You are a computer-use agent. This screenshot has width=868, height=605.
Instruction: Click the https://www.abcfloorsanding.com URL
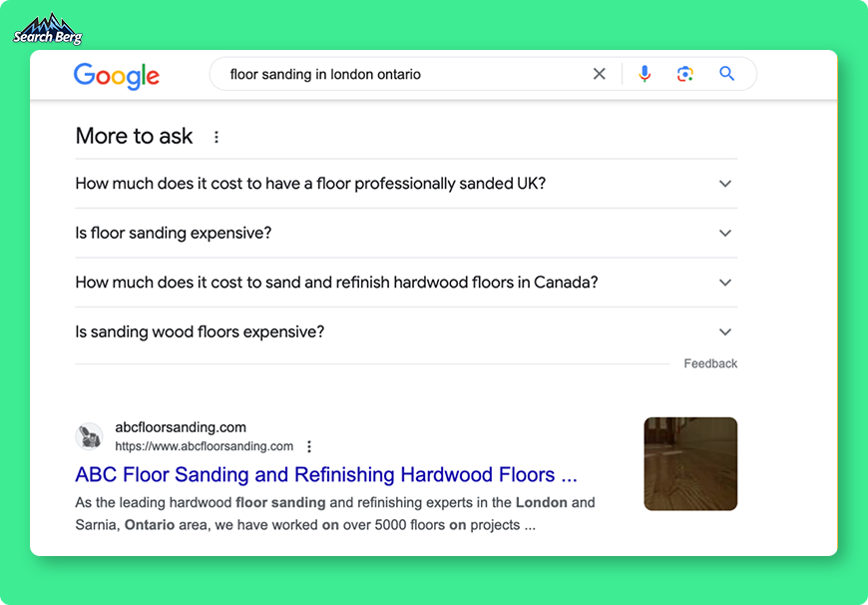click(205, 446)
